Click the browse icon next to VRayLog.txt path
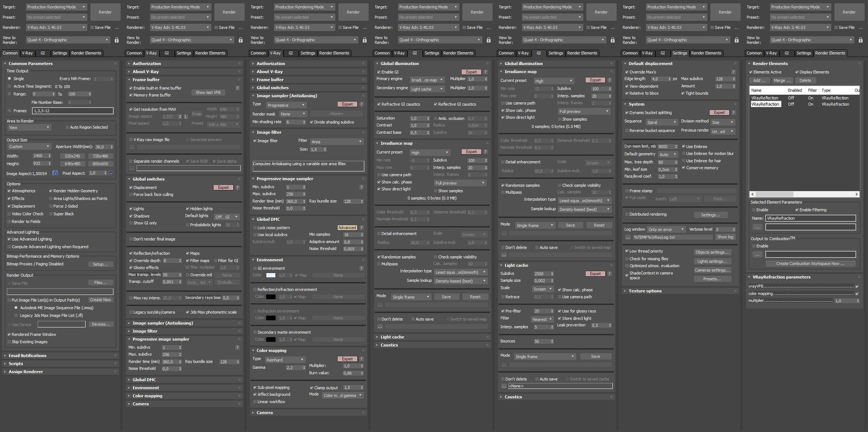868x432 pixels. click(627, 237)
